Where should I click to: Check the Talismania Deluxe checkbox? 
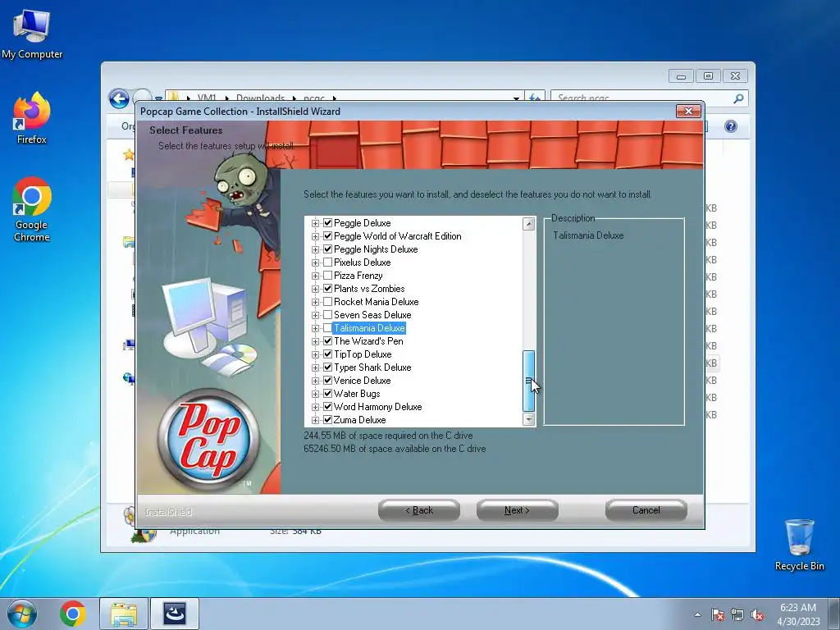328,328
